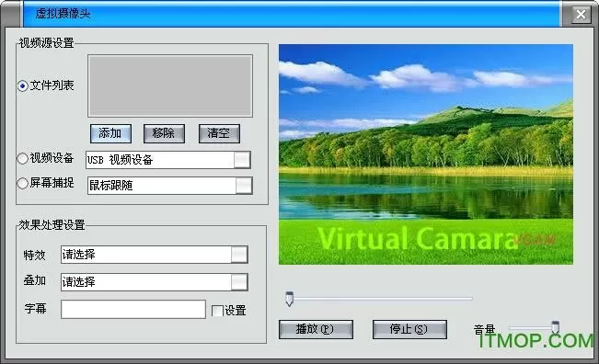This screenshot has height=364, width=599.
Task: Open the 特效 dropdown arrow
Action: [239, 255]
